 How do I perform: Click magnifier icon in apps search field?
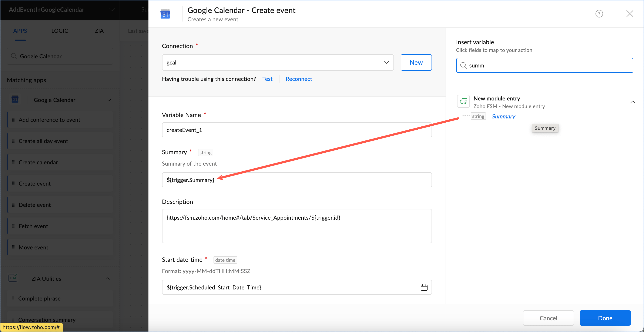[14, 56]
